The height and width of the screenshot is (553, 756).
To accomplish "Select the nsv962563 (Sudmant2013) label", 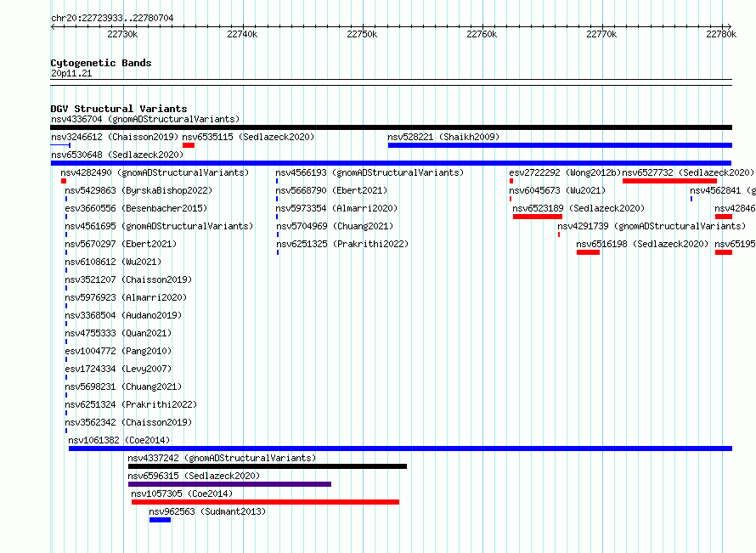I will [207, 511].
